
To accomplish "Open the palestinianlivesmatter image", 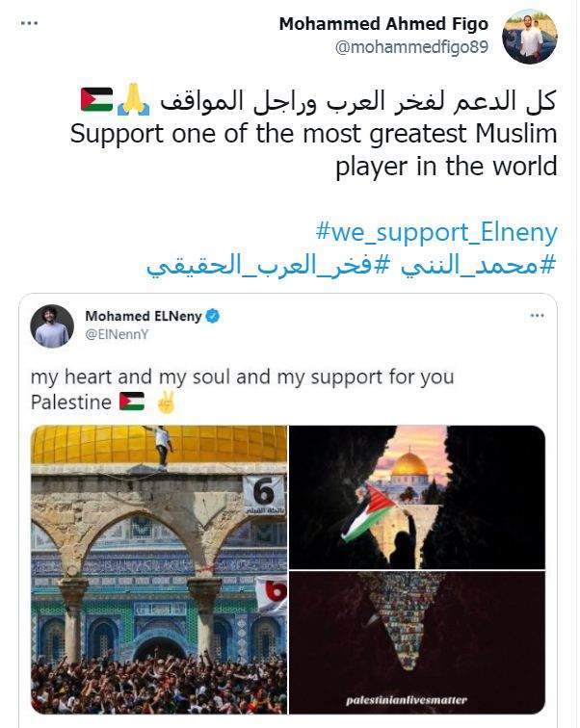I will point(417,642).
